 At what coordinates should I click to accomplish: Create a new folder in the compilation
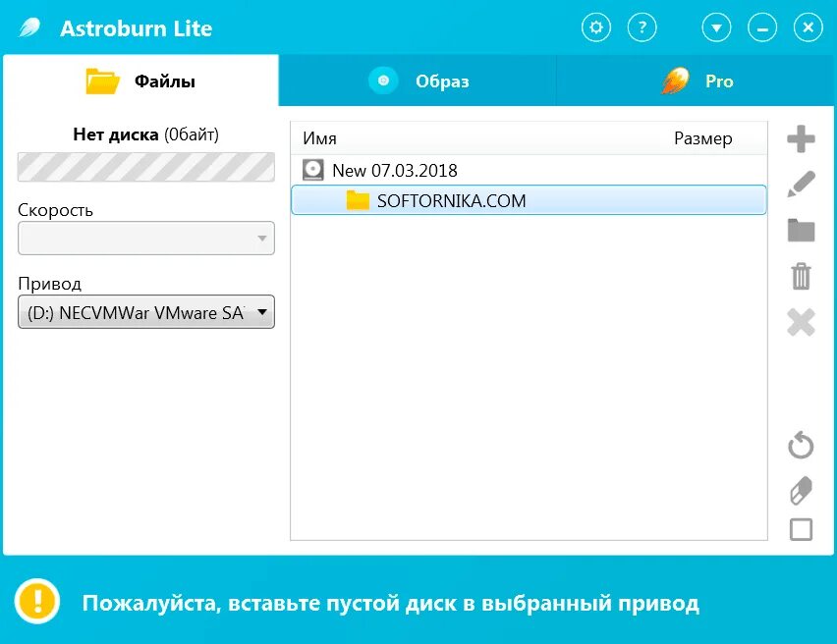coord(800,230)
